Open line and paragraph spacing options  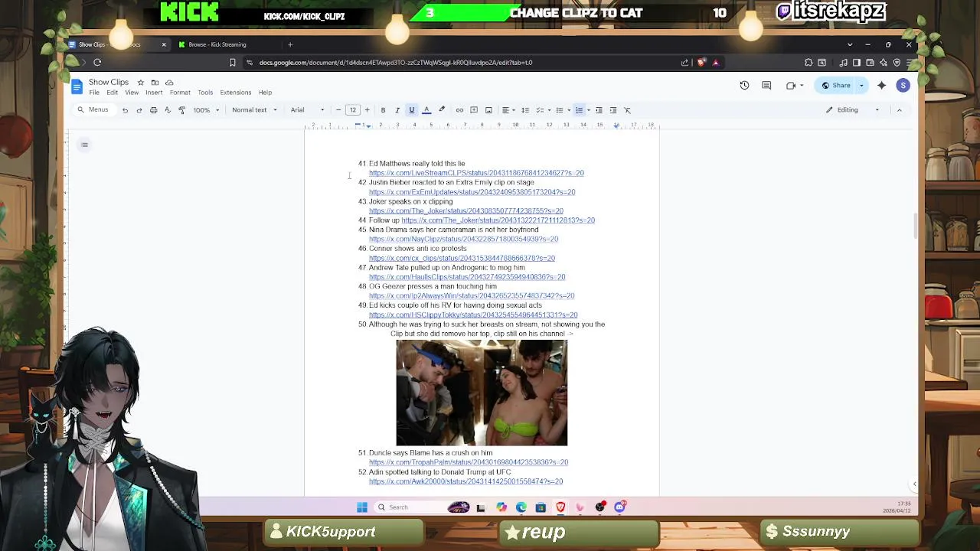pos(525,110)
